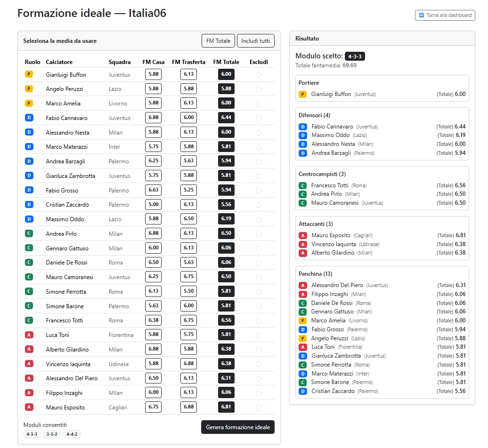488x448 pixels.
Task: Select FM Totale 6.38 for Alberto Gilardino
Action: (x=226, y=349)
